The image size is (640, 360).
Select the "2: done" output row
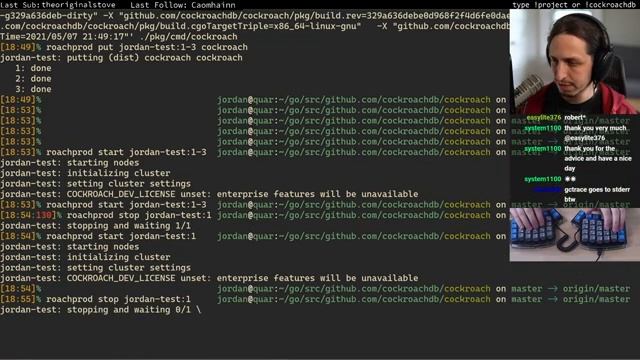33,79
